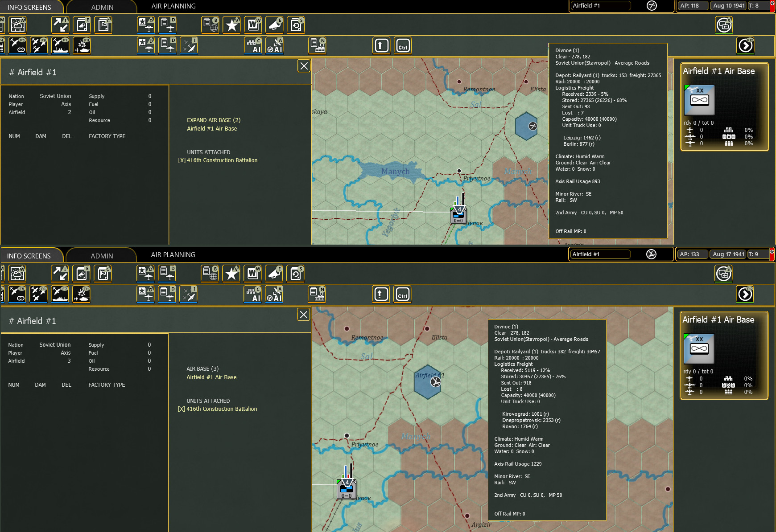Close the Airfield #1 panel in the Aug 10 screen

point(304,66)
